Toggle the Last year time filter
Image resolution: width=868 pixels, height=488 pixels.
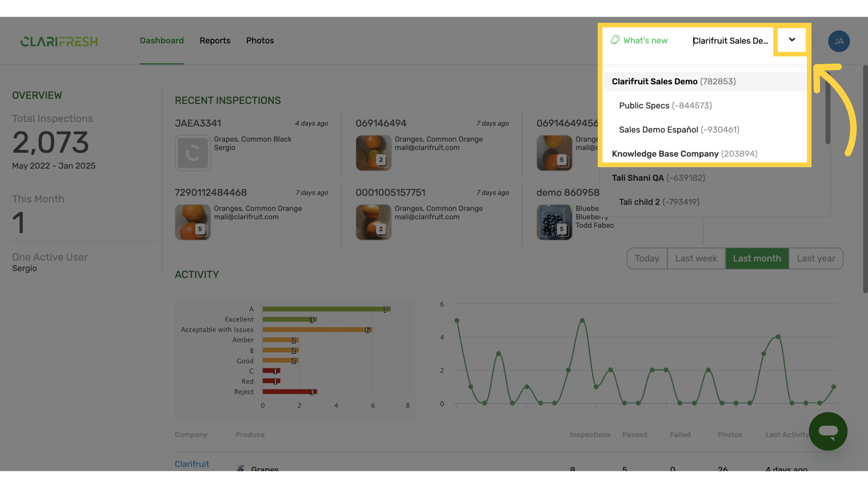click(816, 258)
